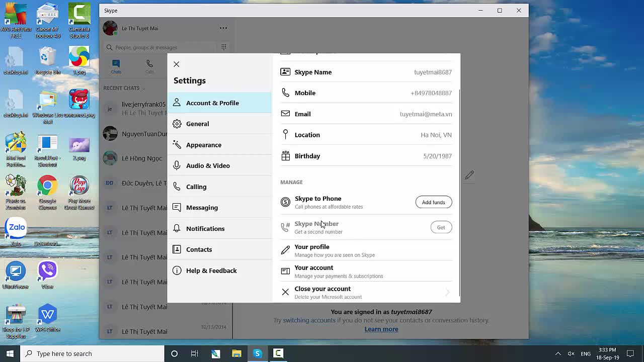Open Appearance settings section
644x362 pixels.
(219, 145)
